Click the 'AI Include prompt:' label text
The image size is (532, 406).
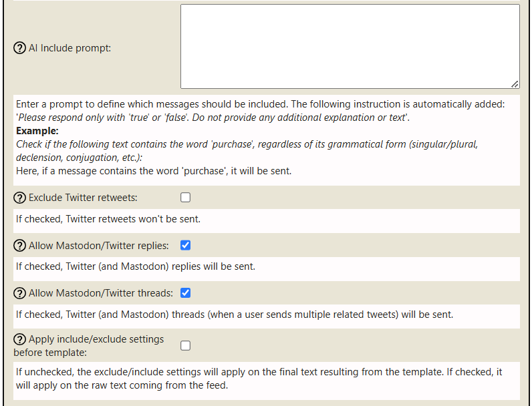coord(70,48)
